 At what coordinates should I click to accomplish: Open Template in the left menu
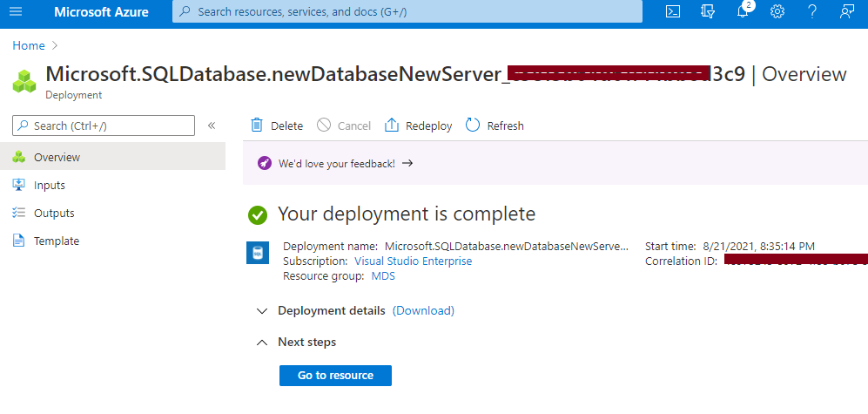[56, 241]
